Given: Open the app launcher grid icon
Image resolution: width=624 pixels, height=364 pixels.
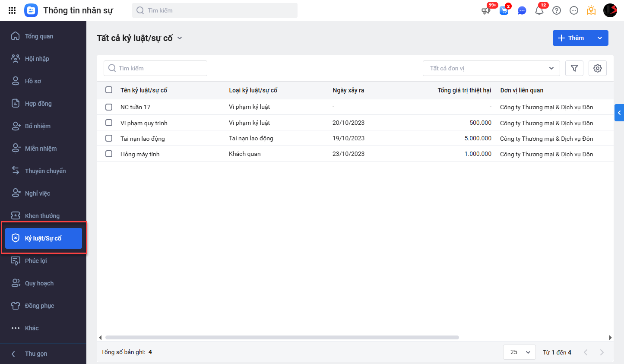Looking at the screenshot, I should (x=12, y=10).
